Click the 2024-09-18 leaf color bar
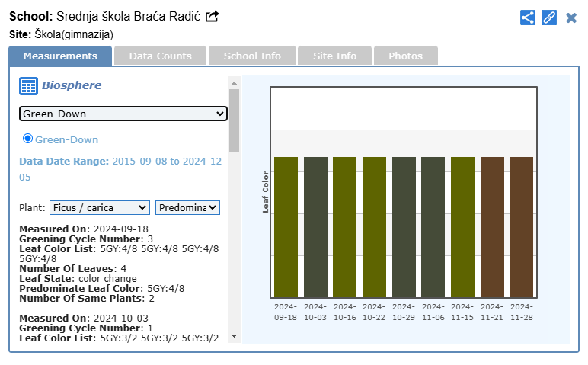This screenshot has height=365, width=588. coord(286,226)
